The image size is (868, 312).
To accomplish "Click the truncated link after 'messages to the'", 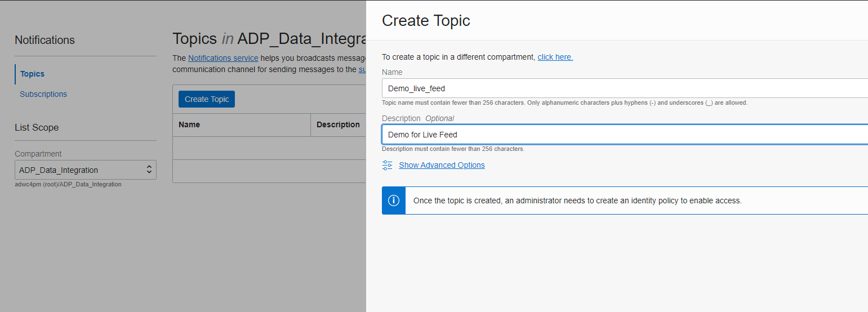I will coord(362,70).
